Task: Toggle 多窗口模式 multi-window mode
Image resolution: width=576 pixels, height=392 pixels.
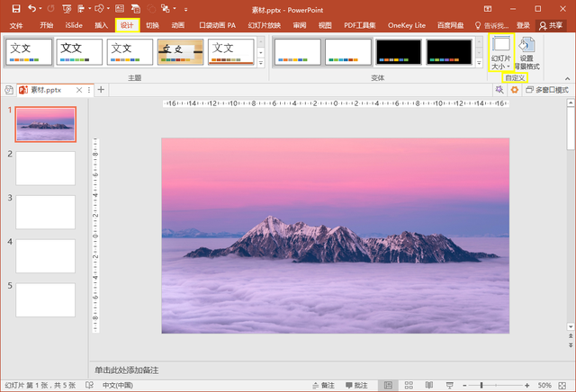Action: click(x=547, y=90)
